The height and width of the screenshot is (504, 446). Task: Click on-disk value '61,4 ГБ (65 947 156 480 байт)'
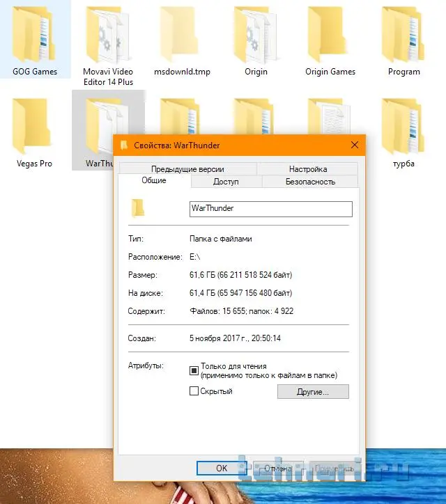(x=240, y=293)
